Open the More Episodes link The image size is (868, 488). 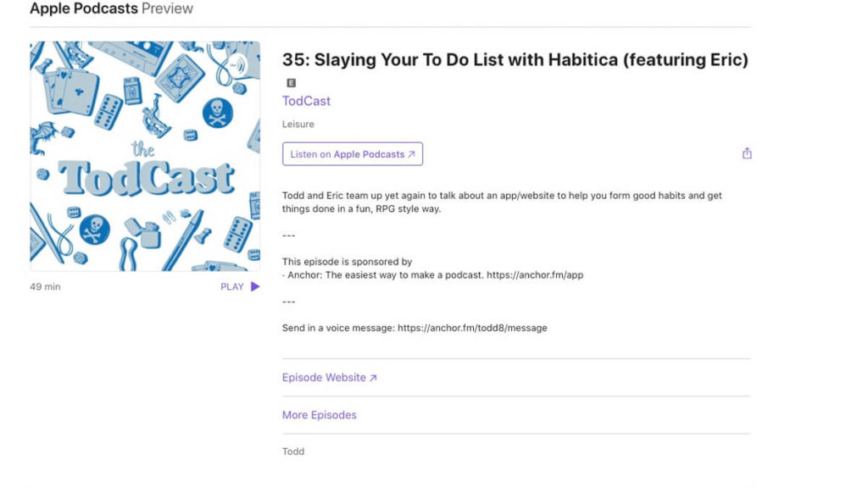pyautogui.click(x=319, y=415)
